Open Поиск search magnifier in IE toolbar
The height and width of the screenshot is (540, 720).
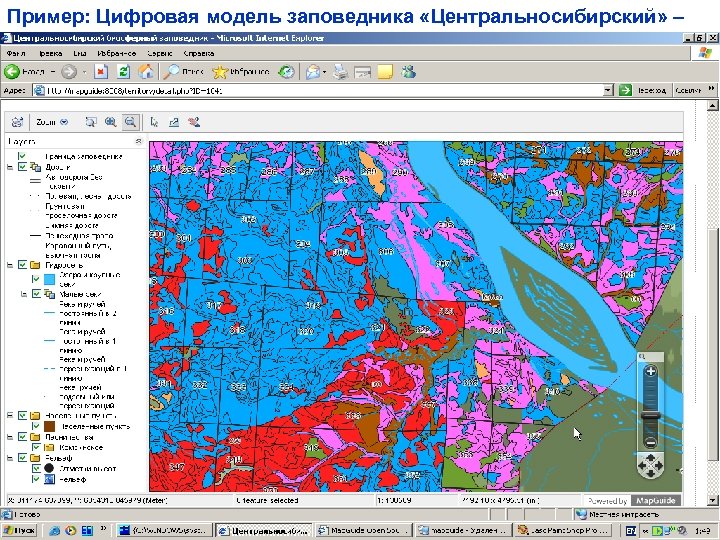tap(184, 72)
